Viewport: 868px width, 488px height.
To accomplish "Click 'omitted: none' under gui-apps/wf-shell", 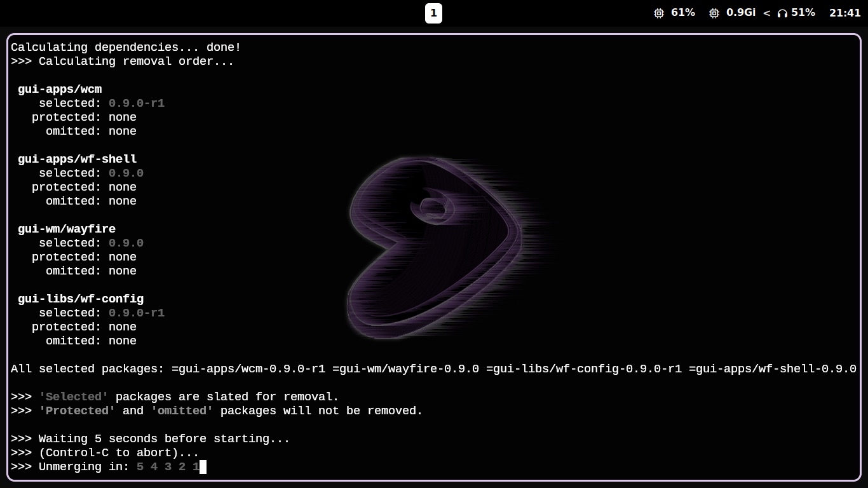I will [x=91, y=201].
